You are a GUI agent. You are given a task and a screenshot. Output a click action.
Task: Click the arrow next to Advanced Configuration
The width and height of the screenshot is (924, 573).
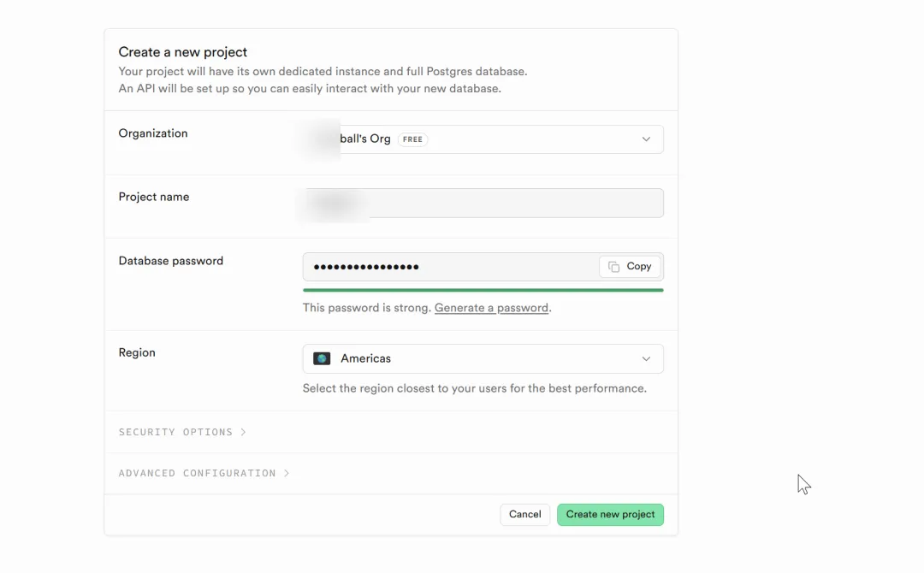[287, 473]
